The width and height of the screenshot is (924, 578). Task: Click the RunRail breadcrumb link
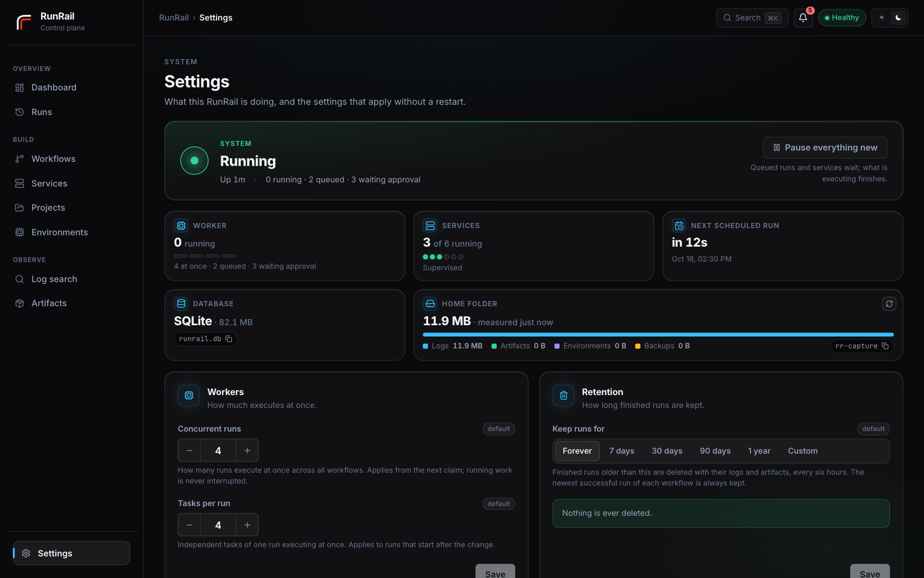[174, 18]
